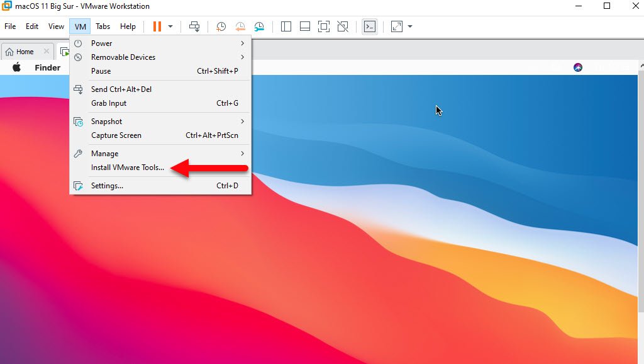Expand the Manage submenu
Screen dimensions: 644x364
coord(160,154)
